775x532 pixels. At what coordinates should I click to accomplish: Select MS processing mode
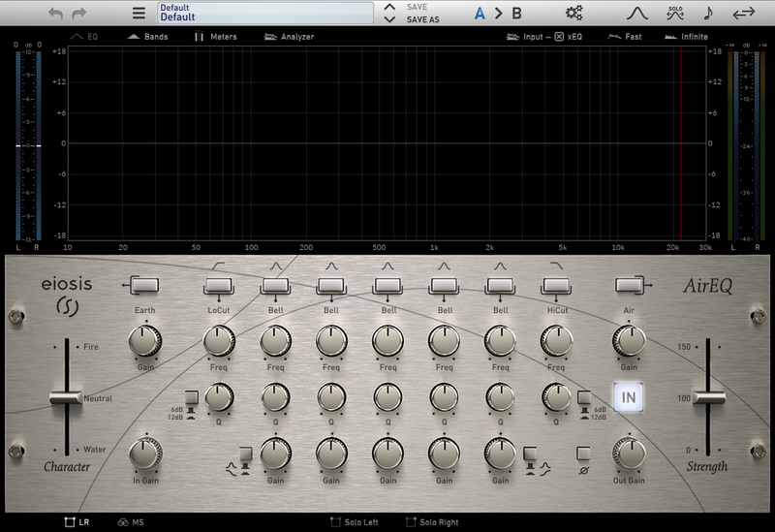[x=131, y=522]
